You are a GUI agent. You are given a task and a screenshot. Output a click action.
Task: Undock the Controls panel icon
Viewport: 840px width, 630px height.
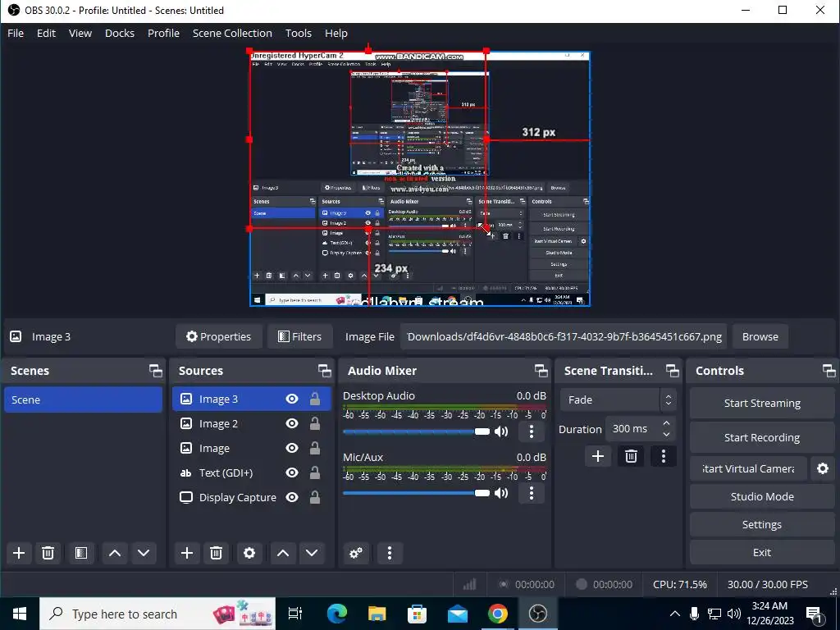click(829, 371)
